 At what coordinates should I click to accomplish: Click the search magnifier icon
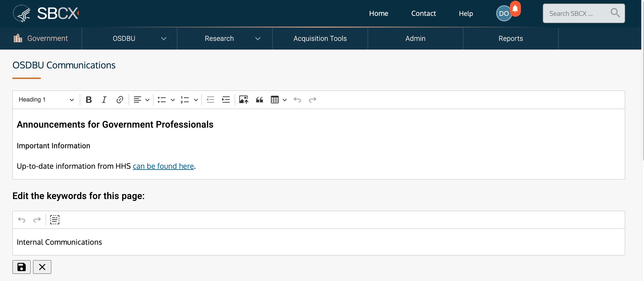615,13
